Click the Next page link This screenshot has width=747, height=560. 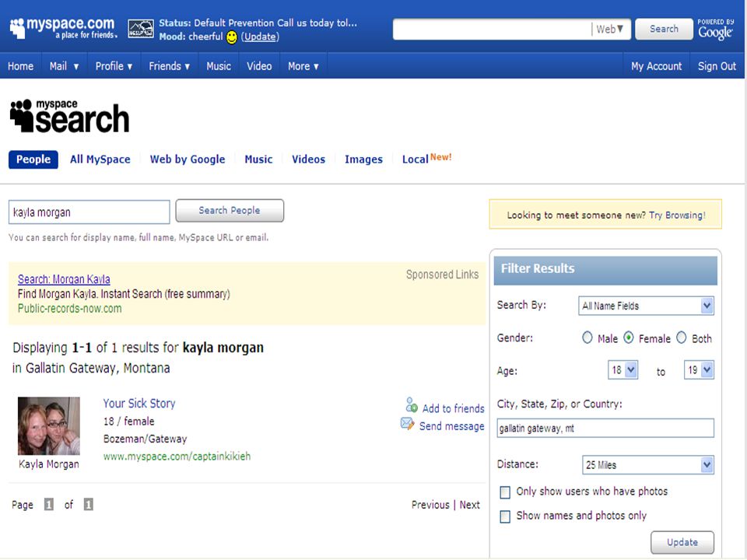[x=470, y=505]
